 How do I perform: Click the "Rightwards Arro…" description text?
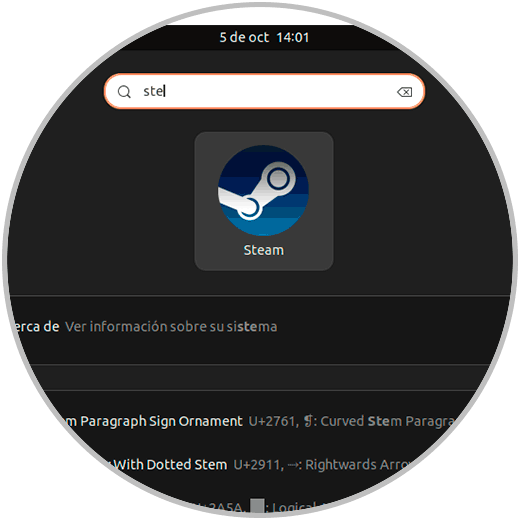click(358, 465)
